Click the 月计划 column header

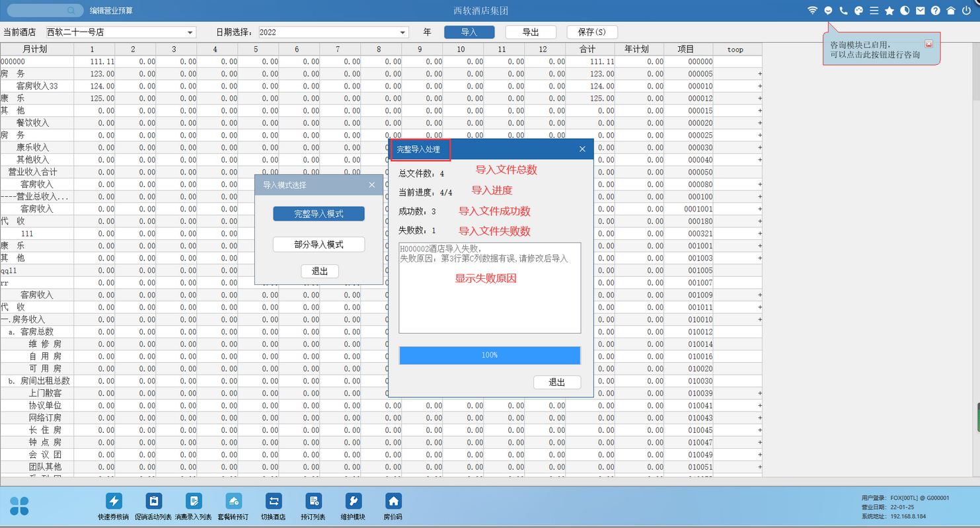[36, 50]
